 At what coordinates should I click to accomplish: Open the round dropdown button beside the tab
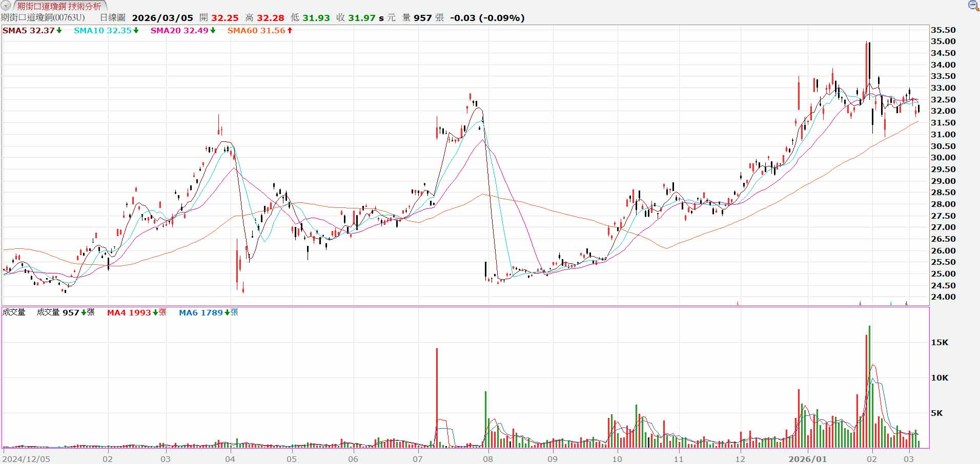click(6, 6)
